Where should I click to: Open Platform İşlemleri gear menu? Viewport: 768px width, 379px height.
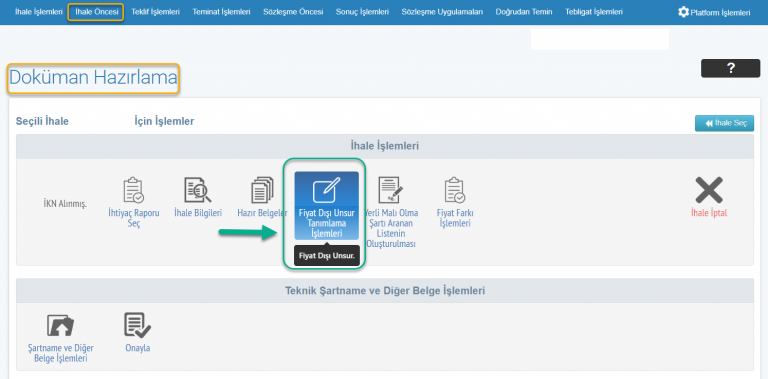(x=714, y=13)
